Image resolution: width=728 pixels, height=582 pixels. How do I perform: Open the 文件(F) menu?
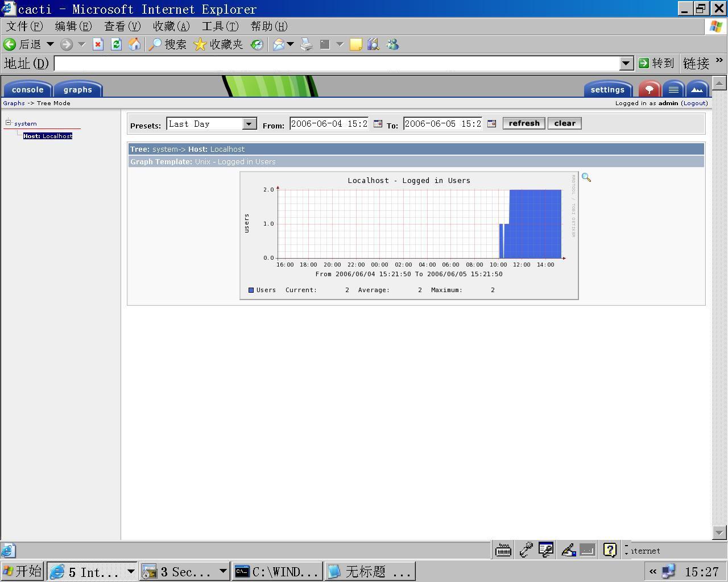coord(24,26)
